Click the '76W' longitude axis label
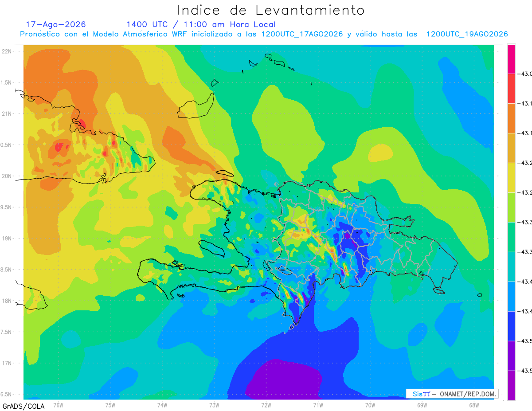Image resolution: width=532 pixels, height=411 pixels. coord(58,405)
